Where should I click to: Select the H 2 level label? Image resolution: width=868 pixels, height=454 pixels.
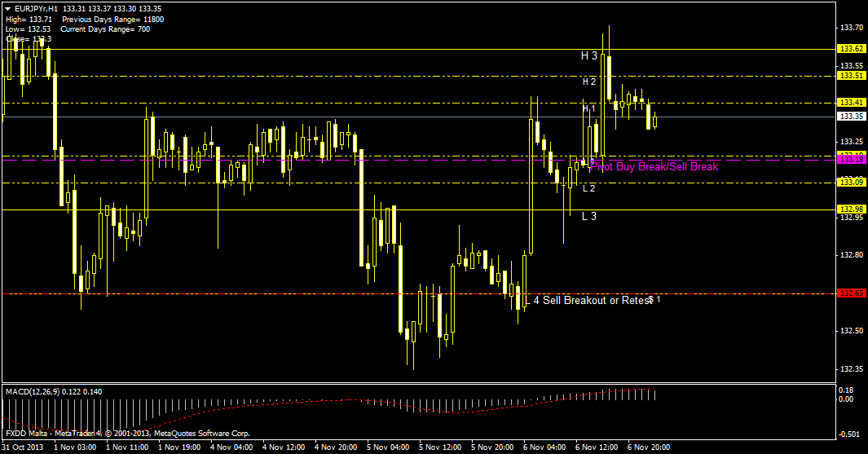click(x=589, y=82)
